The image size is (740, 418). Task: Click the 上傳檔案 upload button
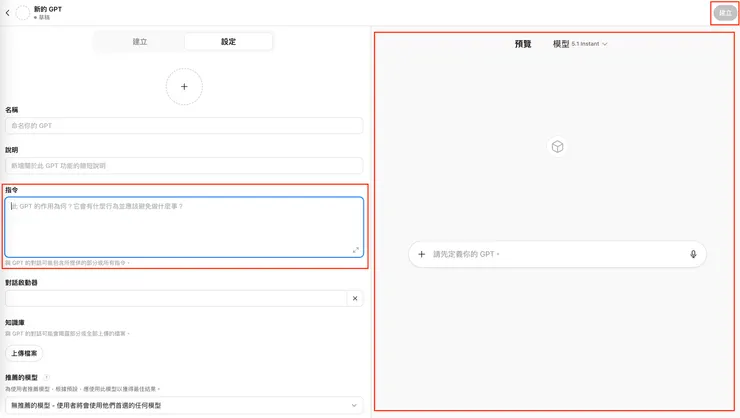pos(24,353)
